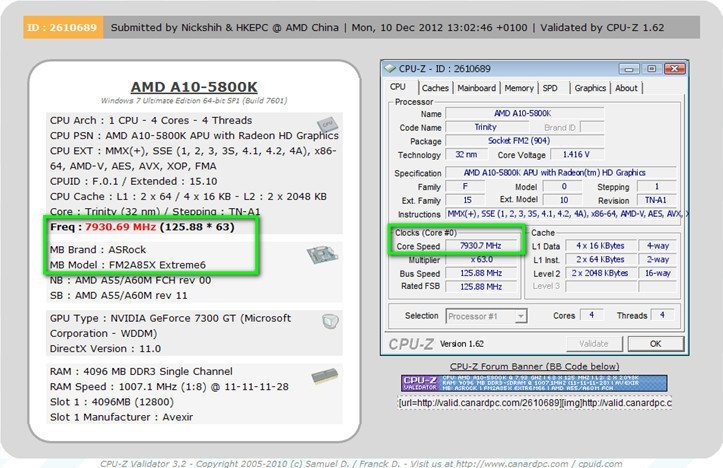This screenshot has height=468, width=723.
Task: Click the motherboard icon next to ASRock
Action: pyautogui.click(x=321, y=257)
